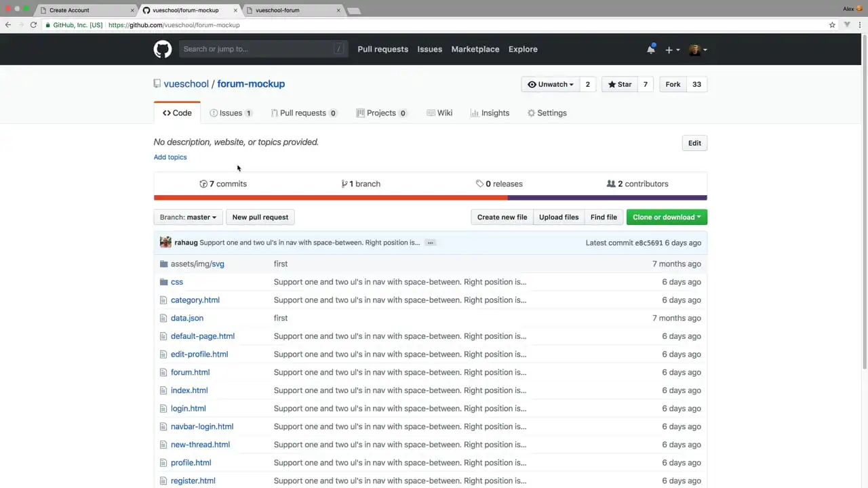
Task: Click the bookmark star in address bar
Action: coord(832,25)
